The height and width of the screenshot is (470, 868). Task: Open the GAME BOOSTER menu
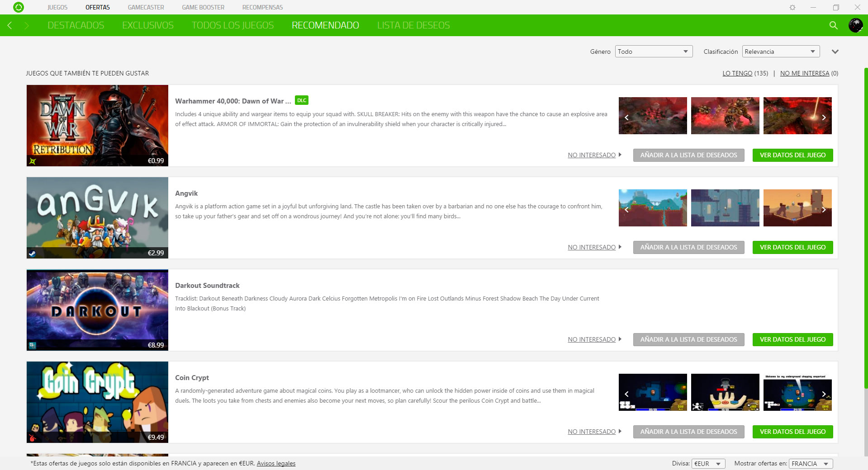tap(203, 7)
